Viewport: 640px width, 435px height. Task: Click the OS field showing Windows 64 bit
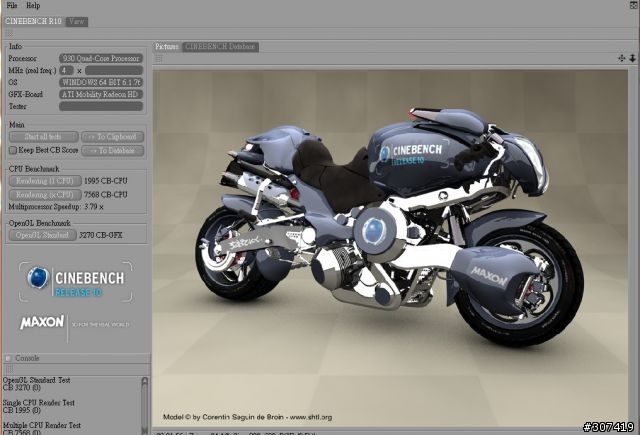point(101,82)
